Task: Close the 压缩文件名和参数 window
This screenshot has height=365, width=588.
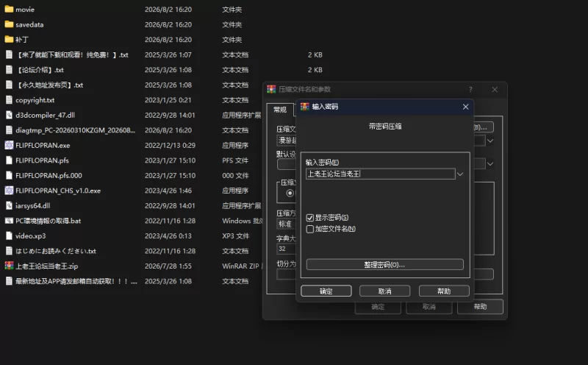Action: tap(495, 89)
